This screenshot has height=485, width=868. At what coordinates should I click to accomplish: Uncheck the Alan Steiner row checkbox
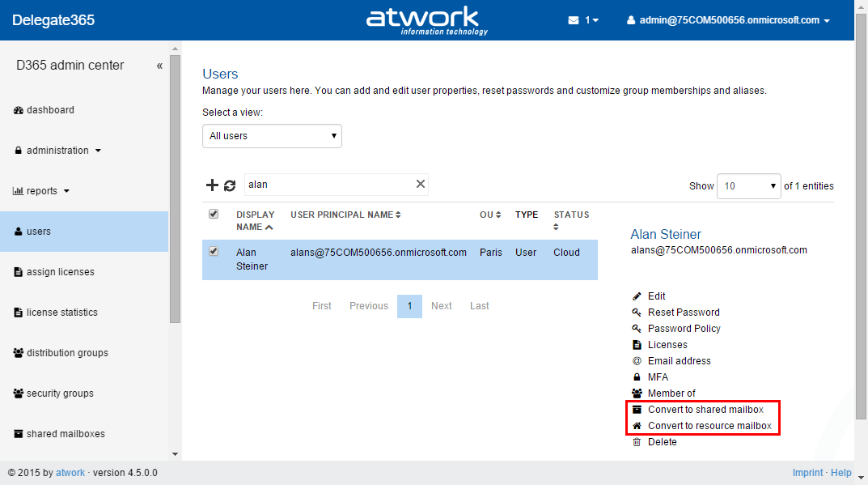[x=214, y=252]
